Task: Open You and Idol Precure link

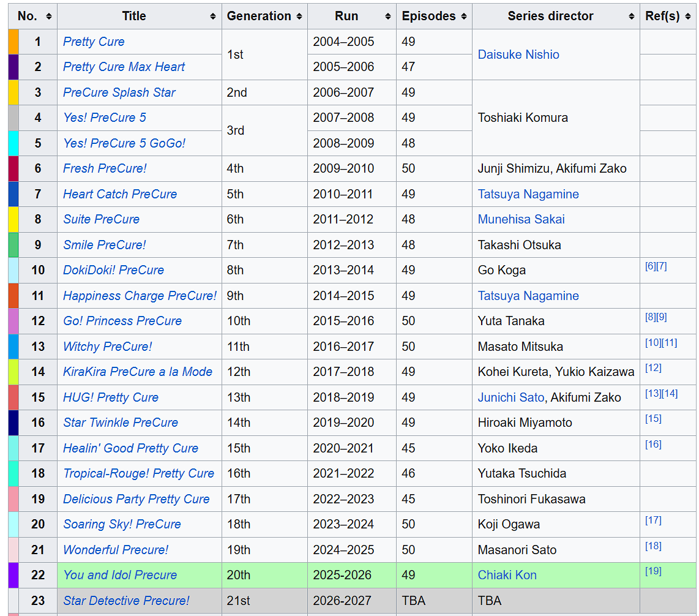Action: [120, 576]
